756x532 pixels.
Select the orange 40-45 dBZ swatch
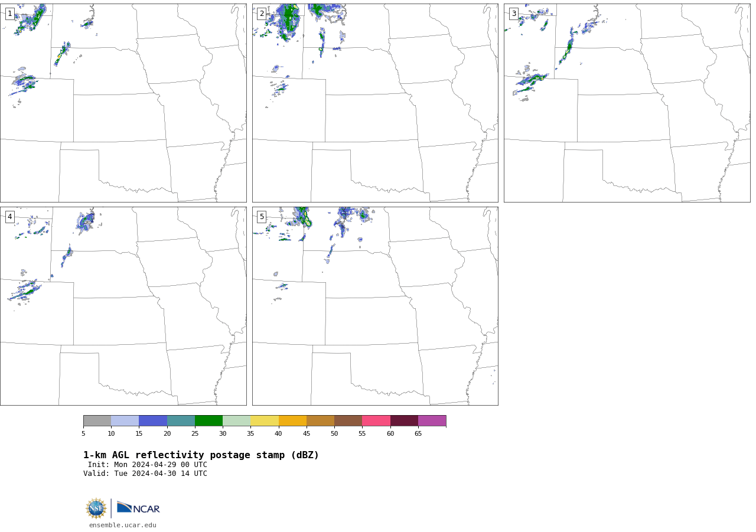(x=292, y=421)
